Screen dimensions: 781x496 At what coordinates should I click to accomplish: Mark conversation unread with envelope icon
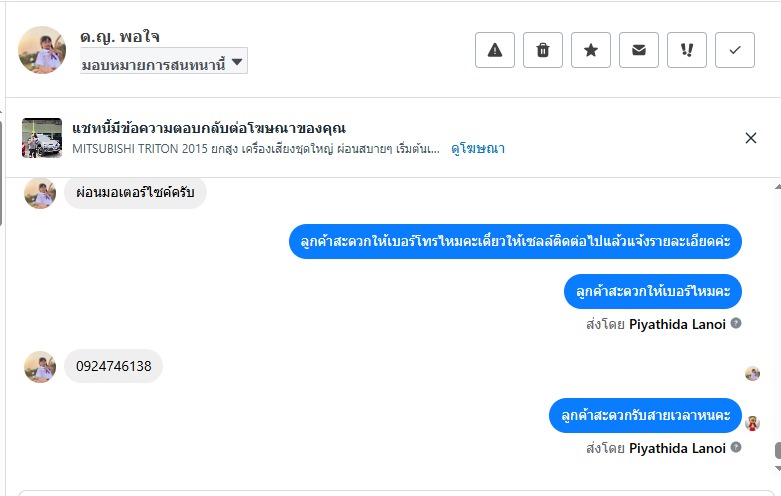pyautogui.click(x=639, y=50)
